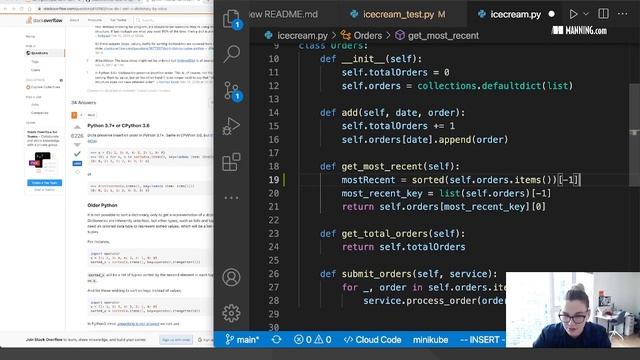This screenshot has width=640, height=360.
Task: Upvote the Python 3.7+ answer
Action: (77, 128)
